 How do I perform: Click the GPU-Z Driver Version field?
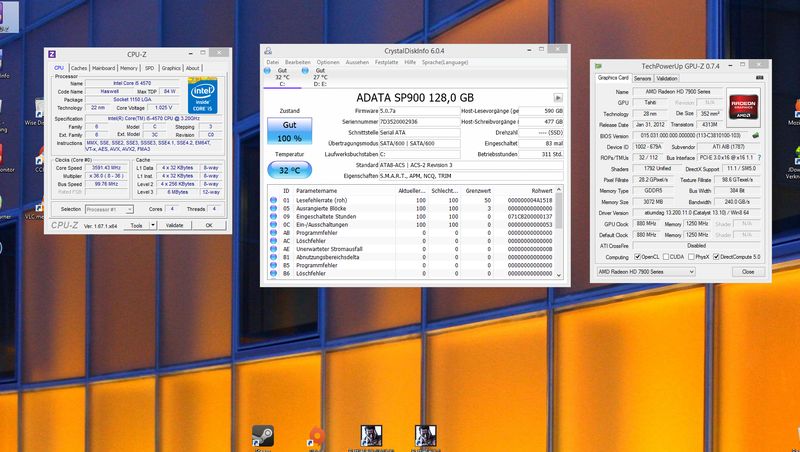coord(697,213)
